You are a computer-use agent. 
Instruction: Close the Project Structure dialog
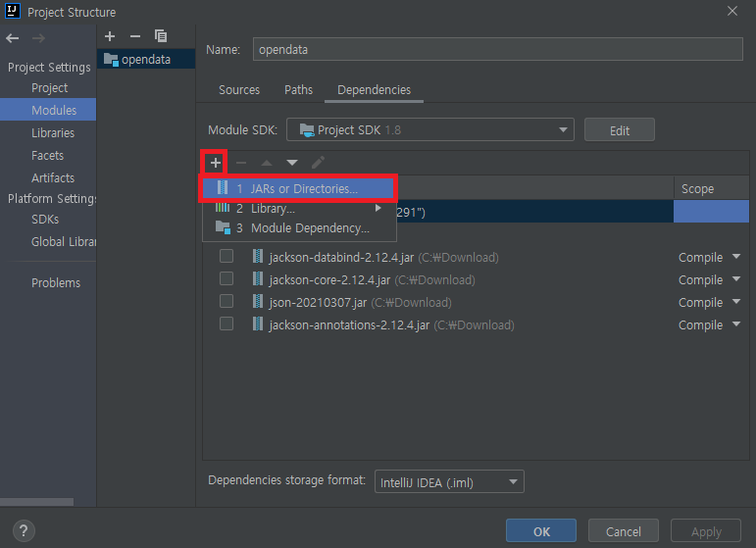pyautogui.click(x=732, y=11)
